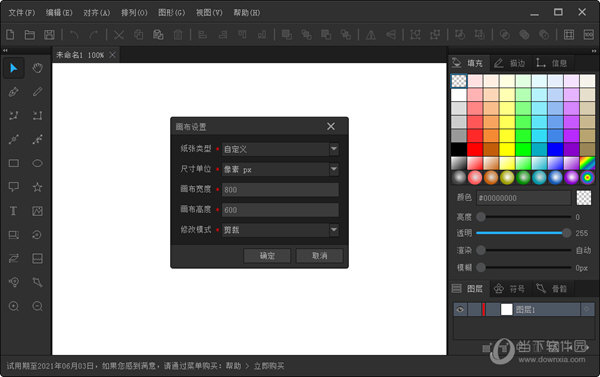Select the star shape tool
The height and width of the screenshot is (377, 600).
pos(37,187)
